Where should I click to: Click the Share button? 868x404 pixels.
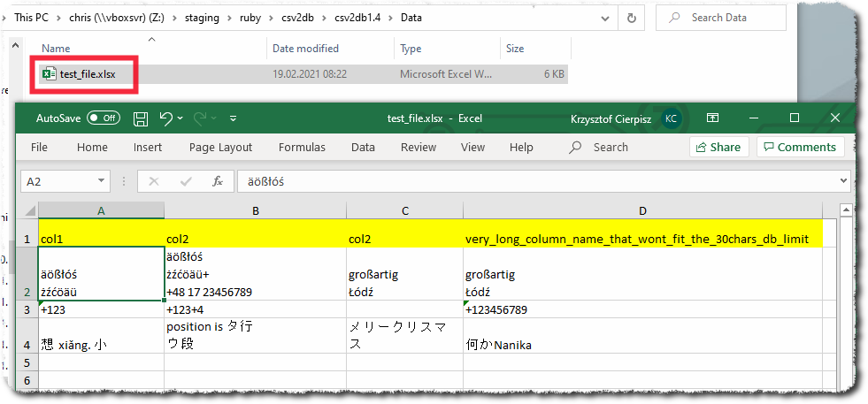coord(718,148)
